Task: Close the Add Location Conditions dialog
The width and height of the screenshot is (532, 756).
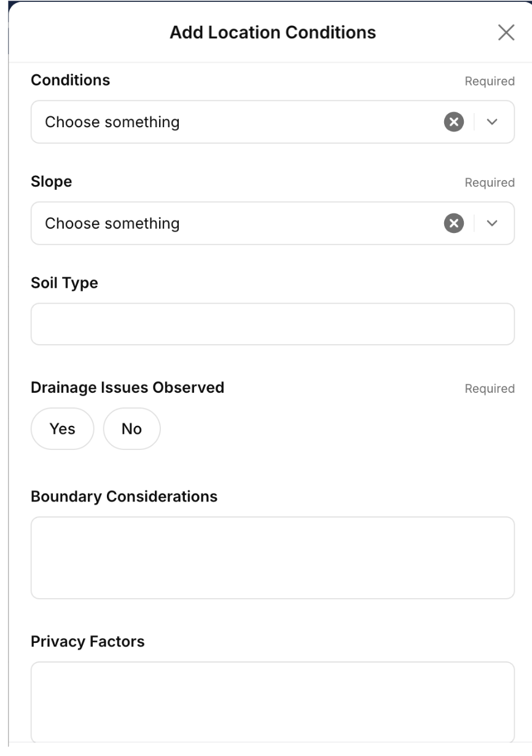Action: click(506, 33)
